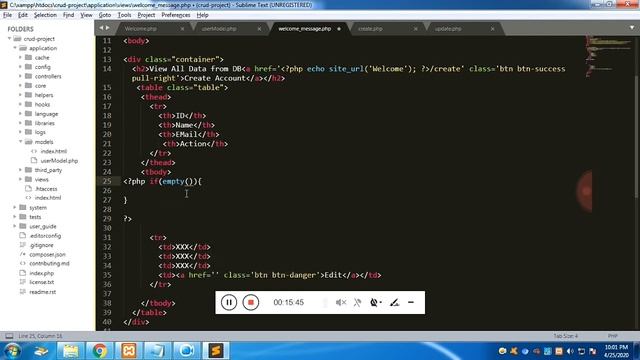Expand the hooks folder
This screenshot has height=360, width=640.
coord(20,104)
